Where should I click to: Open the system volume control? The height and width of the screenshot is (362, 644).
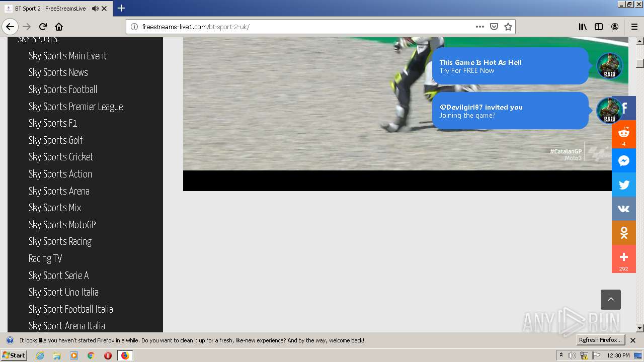[572, 355]
